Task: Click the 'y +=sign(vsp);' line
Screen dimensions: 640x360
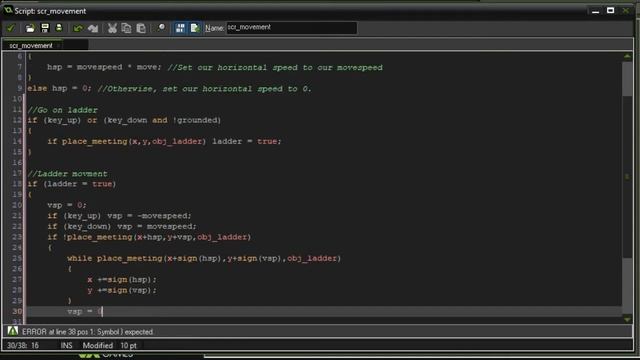Action: (x=122, y=290)
